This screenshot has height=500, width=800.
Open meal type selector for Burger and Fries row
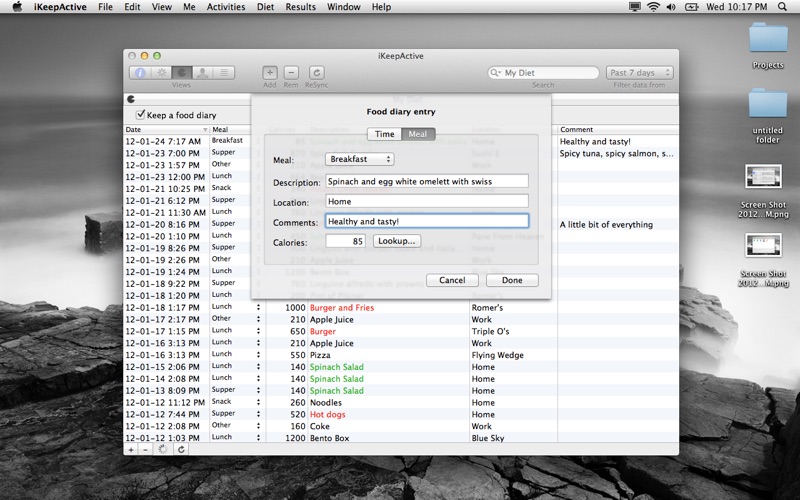point(258,307)
